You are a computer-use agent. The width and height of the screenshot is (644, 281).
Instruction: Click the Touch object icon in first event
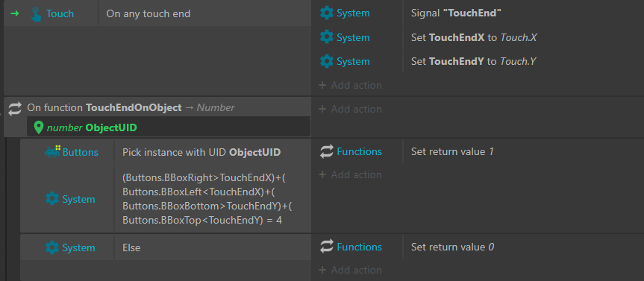click(x=37, y=14)
